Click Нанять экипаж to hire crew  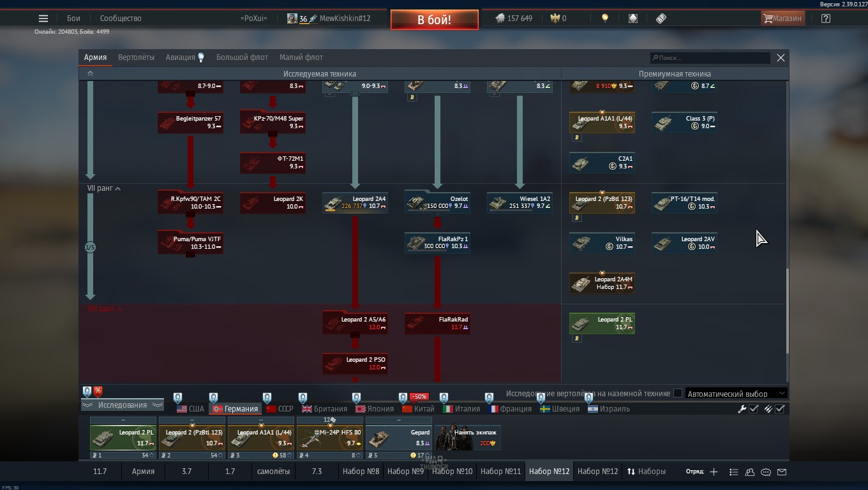click(468, 437)
